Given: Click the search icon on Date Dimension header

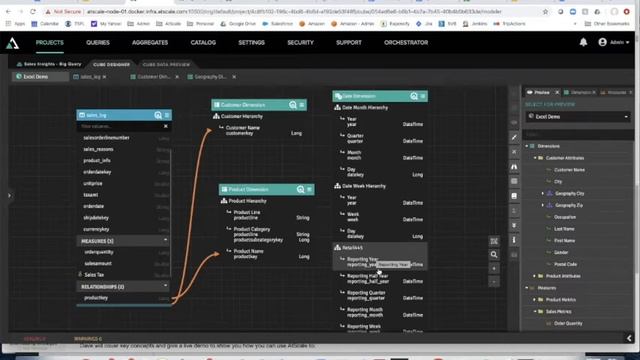Looking at the screenshot, I should pos(414,96).
